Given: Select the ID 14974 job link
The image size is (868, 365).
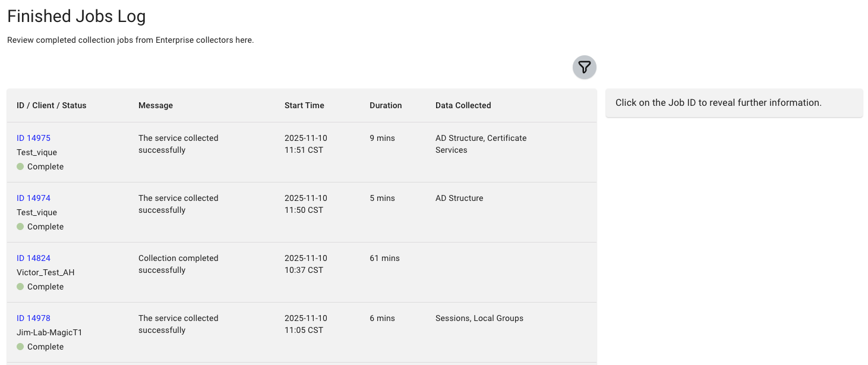Looking at the screenshot, I should (x=33, y=198).
